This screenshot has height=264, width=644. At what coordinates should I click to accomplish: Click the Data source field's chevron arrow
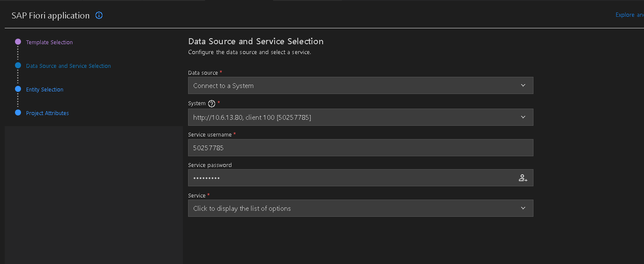(x=523, y=85)
